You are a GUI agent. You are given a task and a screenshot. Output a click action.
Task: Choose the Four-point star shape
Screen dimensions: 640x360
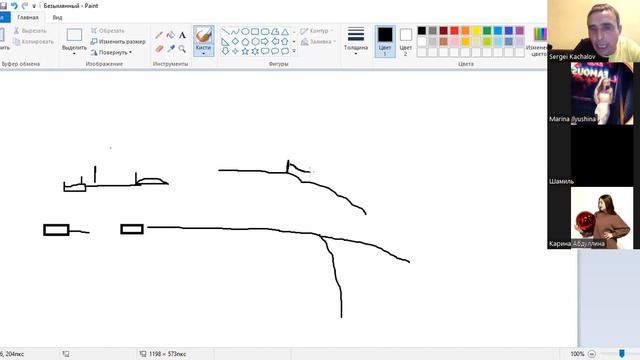235,51
